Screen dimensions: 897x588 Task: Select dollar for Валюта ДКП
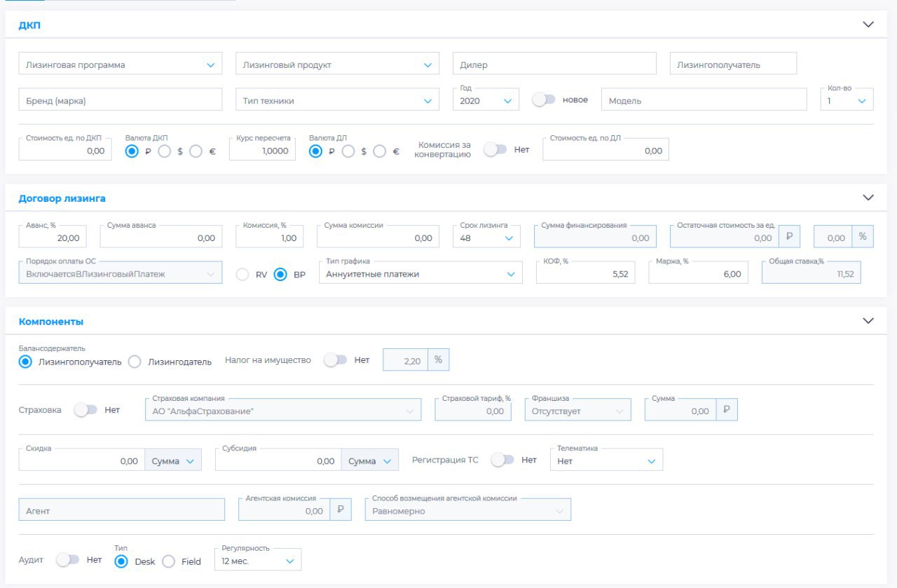click(165, 151)
